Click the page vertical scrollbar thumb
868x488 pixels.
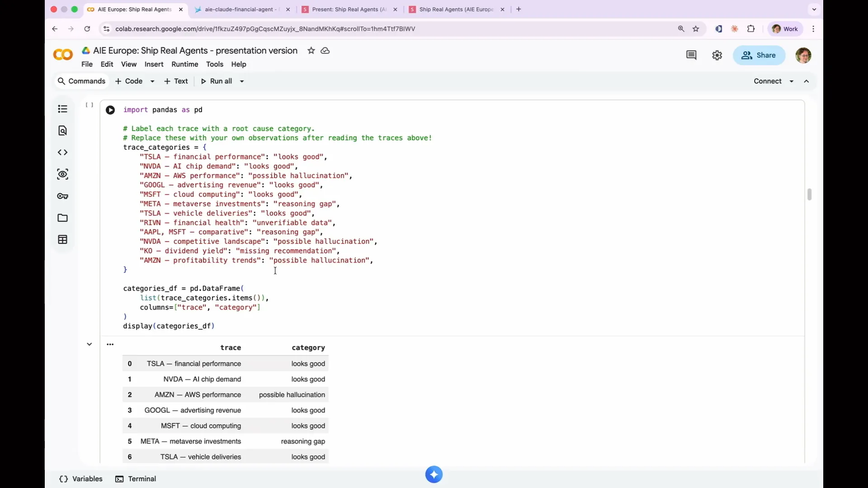[x=809, y=194]
